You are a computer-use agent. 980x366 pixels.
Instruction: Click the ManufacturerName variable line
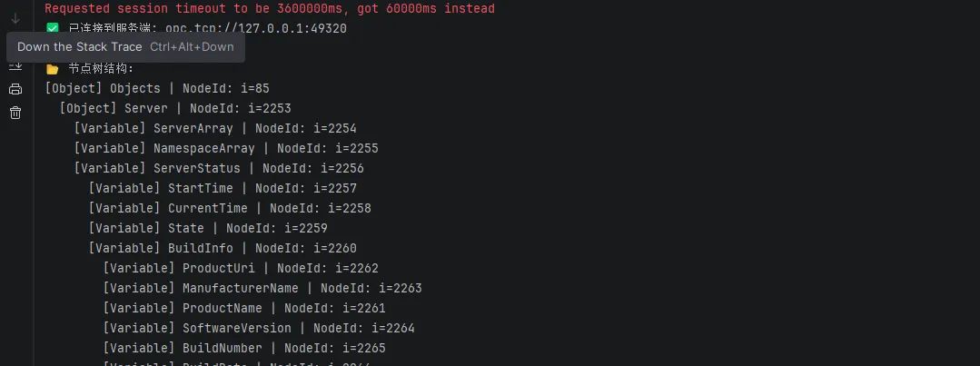[262, 289]
